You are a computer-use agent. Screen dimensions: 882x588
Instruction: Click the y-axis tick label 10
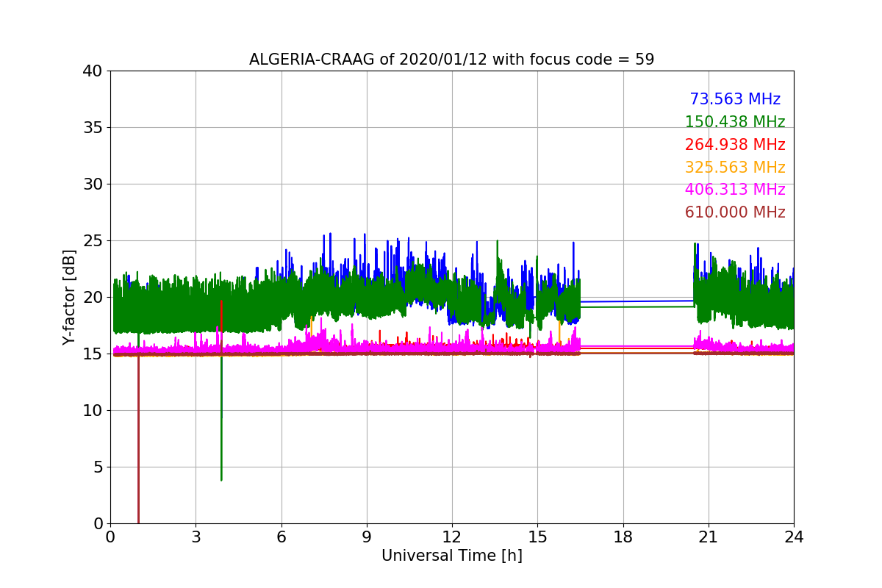pyautogui.click(x=93, y=411)
